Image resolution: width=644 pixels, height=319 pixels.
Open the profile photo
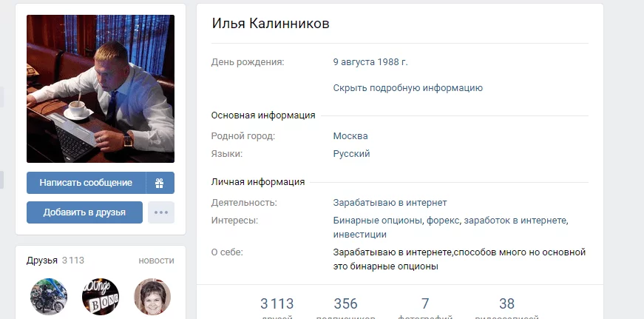pyautogui.click(x=101, y=89)
